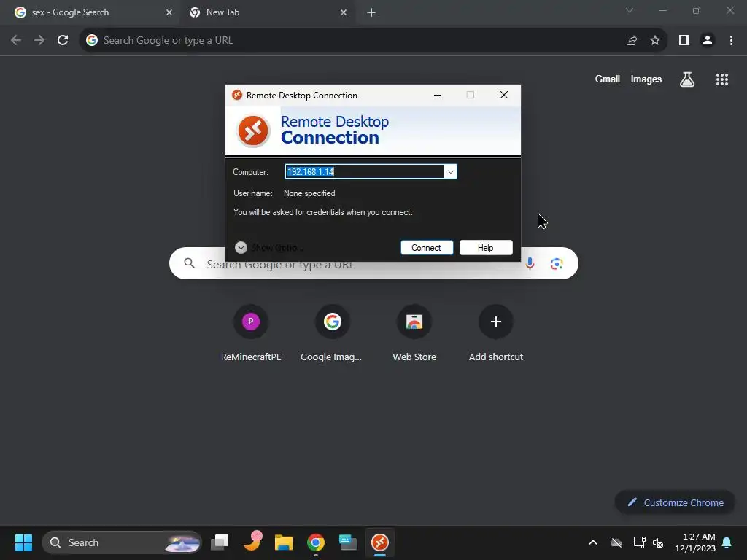Expand the Computer address dropdown arrow

450,171
